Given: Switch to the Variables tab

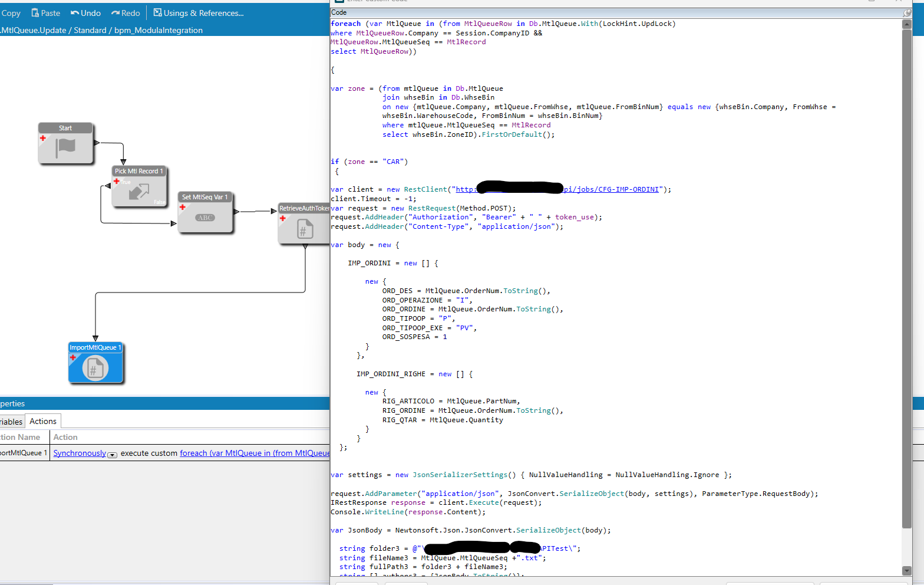Looking at the screenshot, I should pyautogui.click(x=11, y=422).
